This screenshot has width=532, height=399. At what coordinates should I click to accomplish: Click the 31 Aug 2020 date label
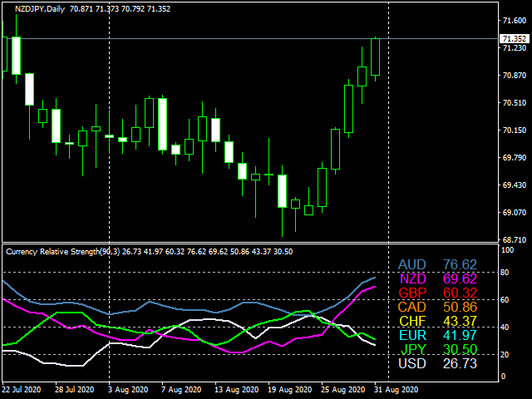pyautogui.click(x=397, y=390)
